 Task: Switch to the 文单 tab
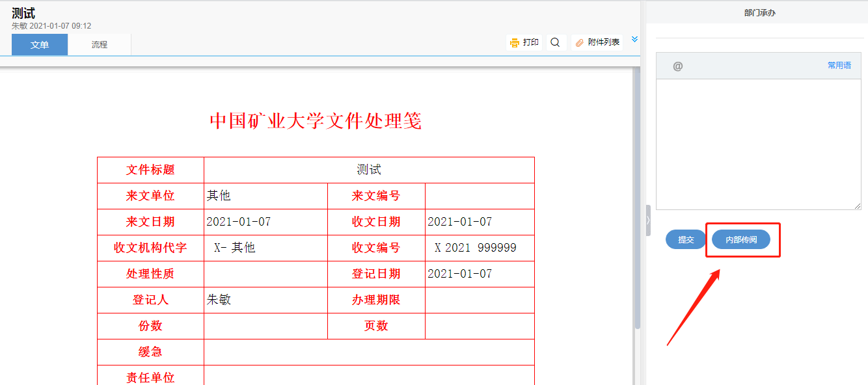(40, 44)
